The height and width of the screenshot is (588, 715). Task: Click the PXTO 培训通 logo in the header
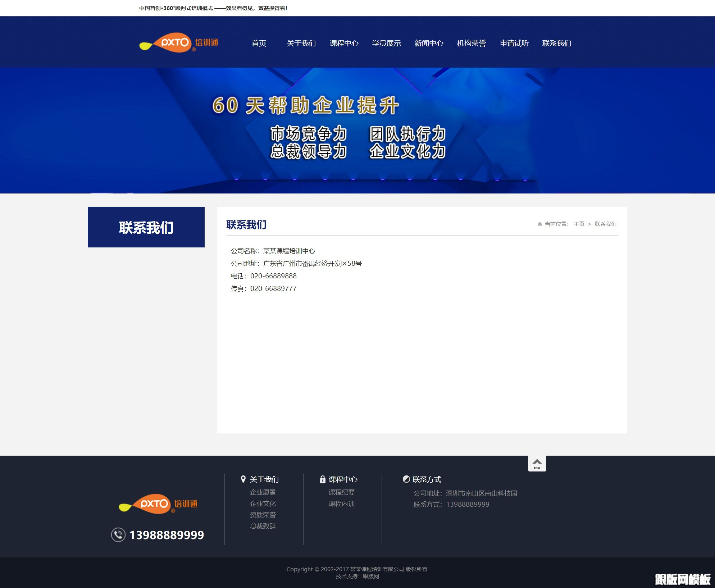click(x=180, y=43)
